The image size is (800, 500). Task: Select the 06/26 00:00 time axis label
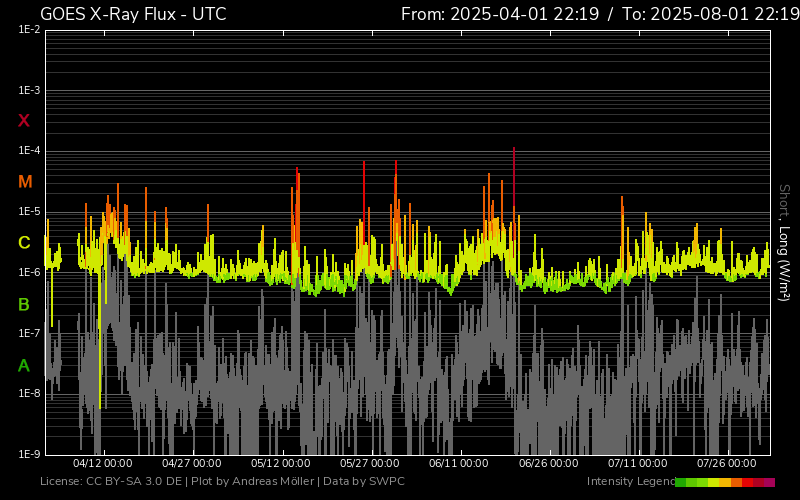click(x=548, y=464)
